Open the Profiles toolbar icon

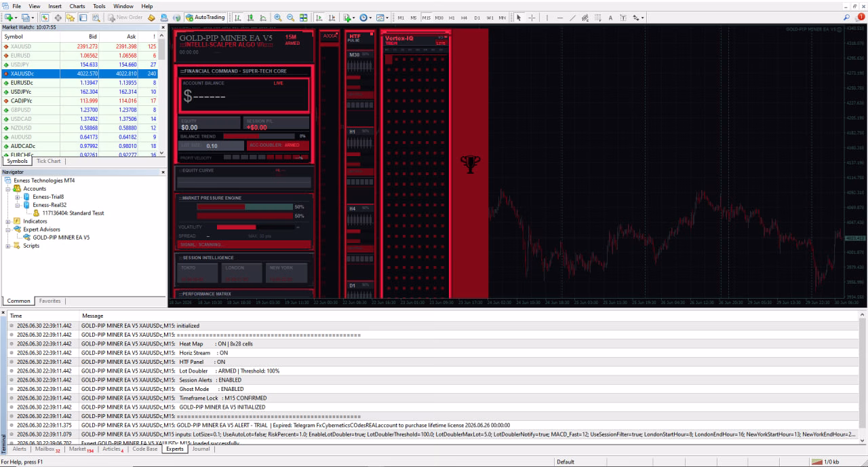pos(25,17)
